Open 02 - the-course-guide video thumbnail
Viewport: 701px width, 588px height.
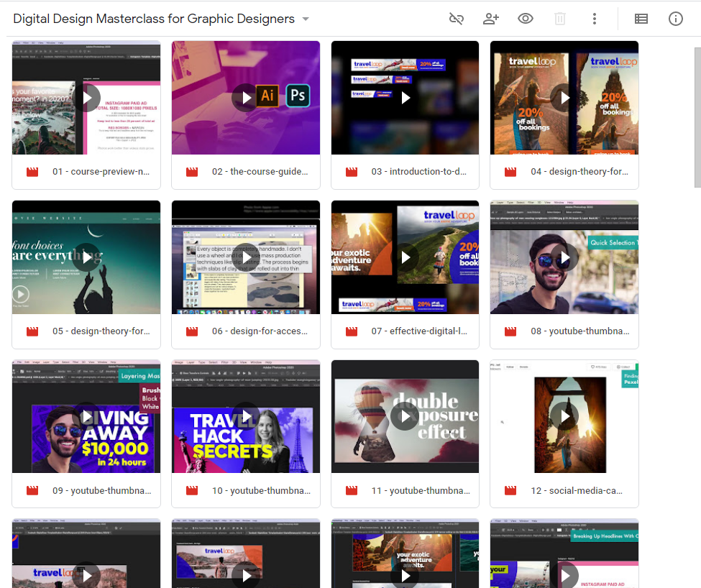tap(246, 98)
